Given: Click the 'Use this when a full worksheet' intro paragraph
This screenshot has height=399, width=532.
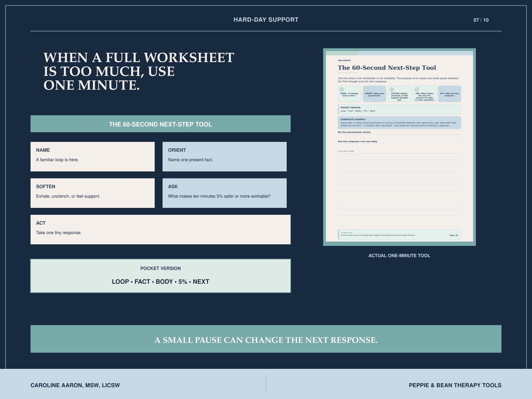Looking at the screenshot, I should coord(398,80).
